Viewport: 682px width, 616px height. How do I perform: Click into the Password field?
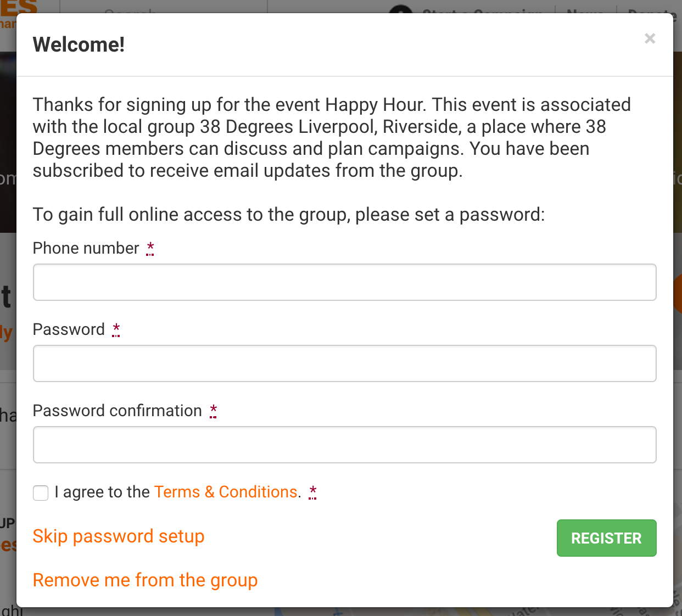click(345, 363)
